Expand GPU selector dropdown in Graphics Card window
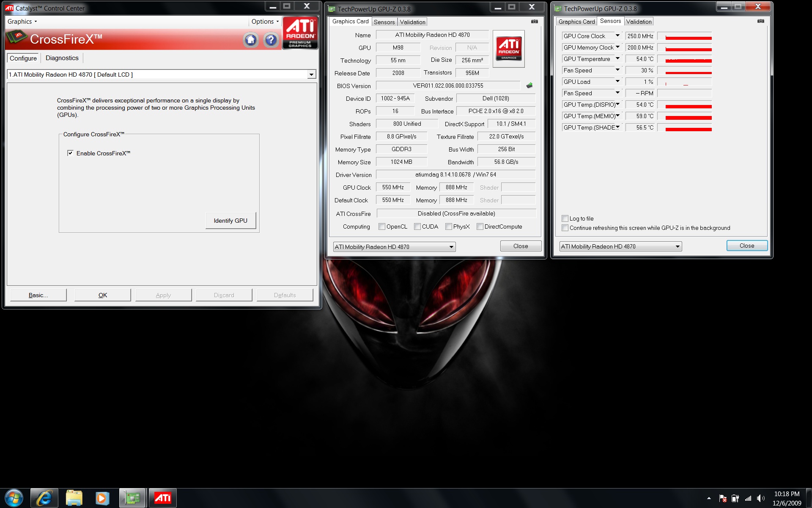812x508 pixels. tap(451, 247)
